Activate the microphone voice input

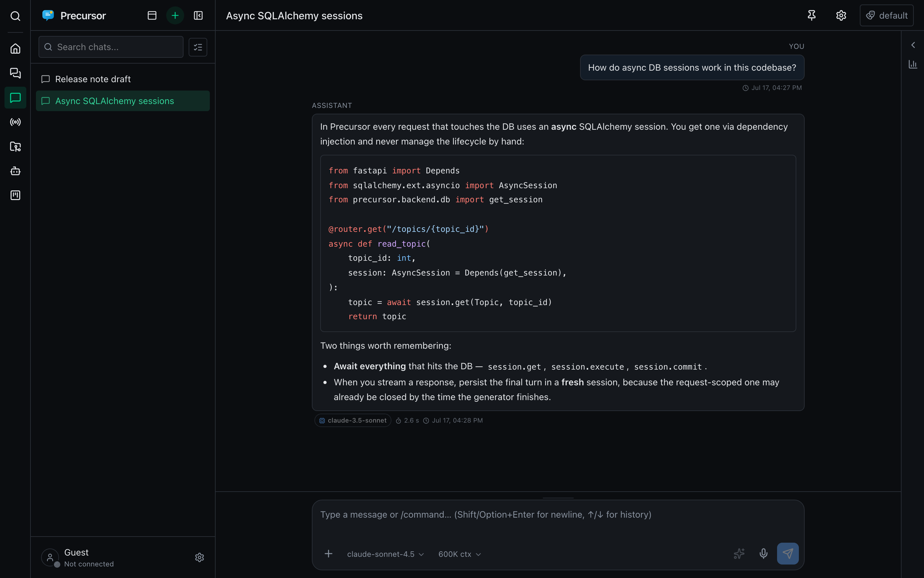[x=763, y=554]
